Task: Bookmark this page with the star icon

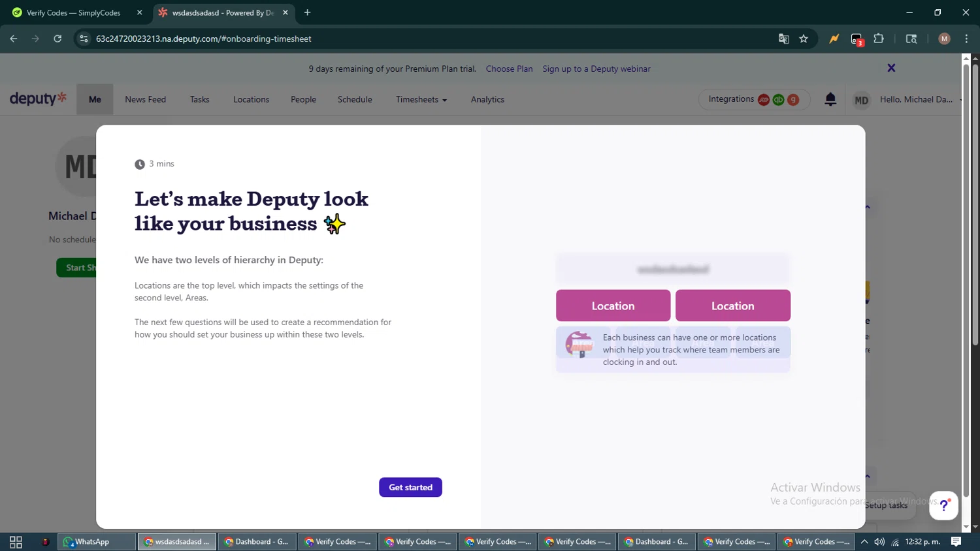Action: coord(804,39)
